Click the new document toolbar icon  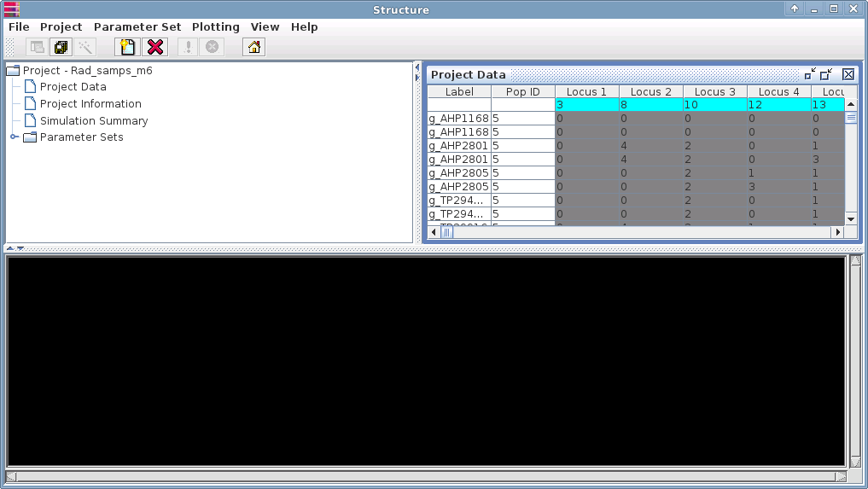click(127, 47)
